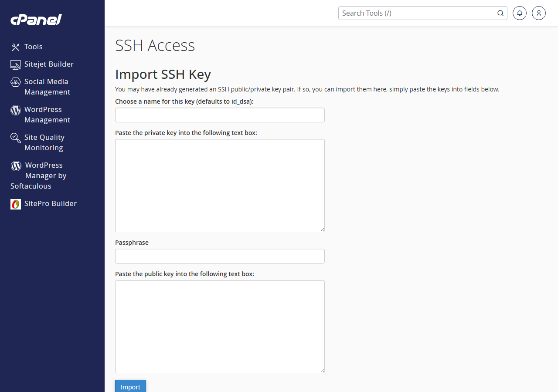This screenshot has width=558, height=392.
Task: Open Tools in the sidebar
Action: pyautogui.click(x=34, y=47)
